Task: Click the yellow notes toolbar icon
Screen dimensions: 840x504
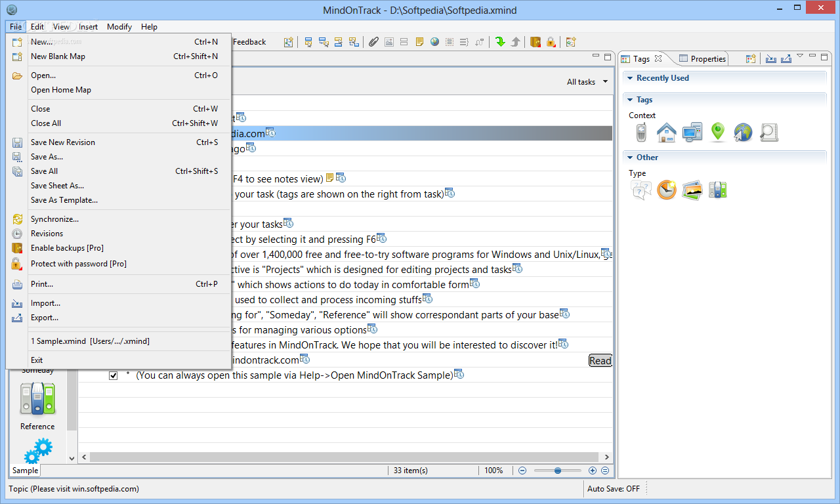Action: click(x=419, y=42)
